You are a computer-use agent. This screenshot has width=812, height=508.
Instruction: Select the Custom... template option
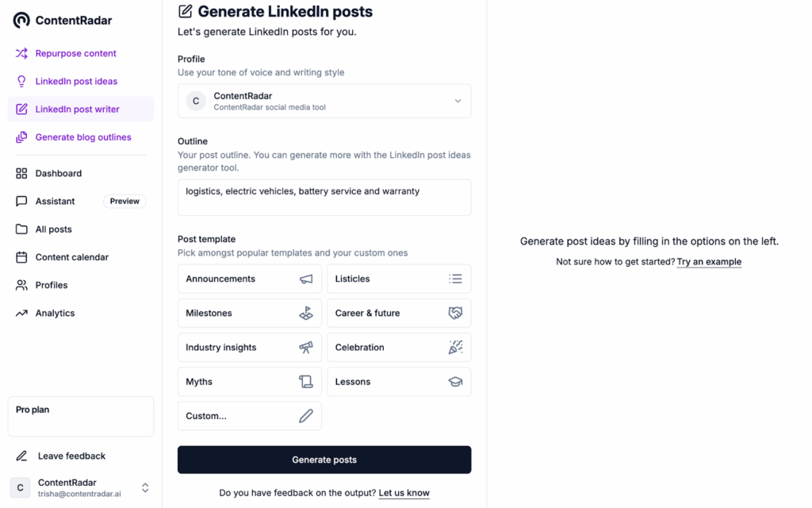249,416
